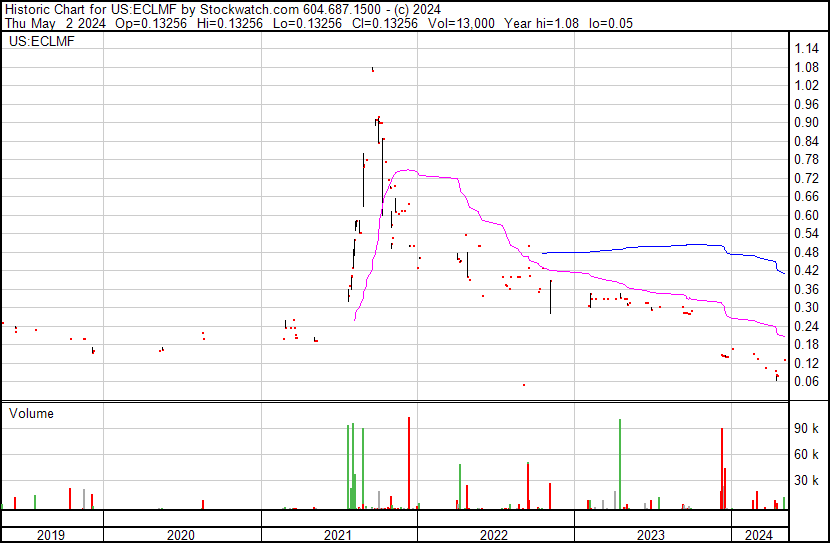Click the 'Thu May 2 2024' date text
The image size is (830, 543).
[55, 23]
